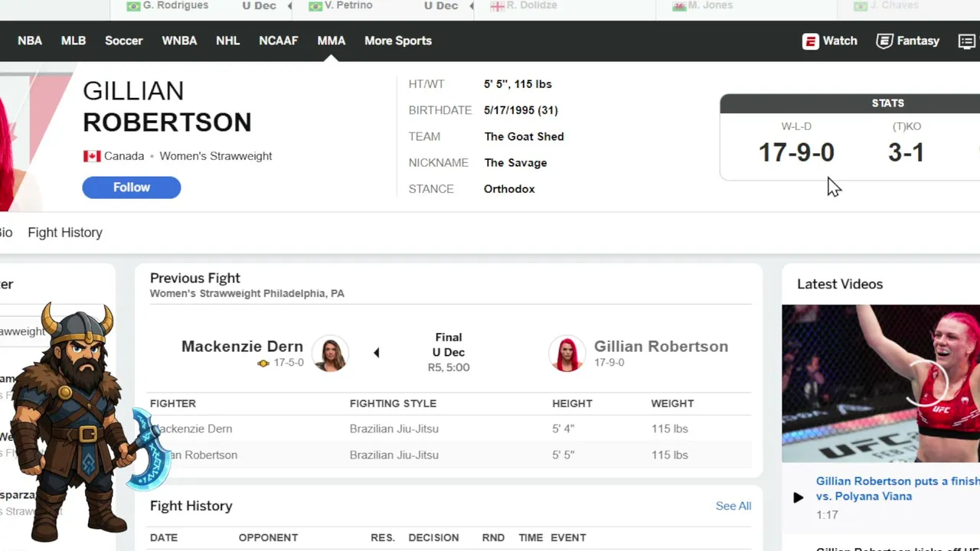Image resolution: width=980 pixels, height=551 pixels.
Task: Click the 17-9-0 W-L-D record in Stats
Action: [796, 152]
